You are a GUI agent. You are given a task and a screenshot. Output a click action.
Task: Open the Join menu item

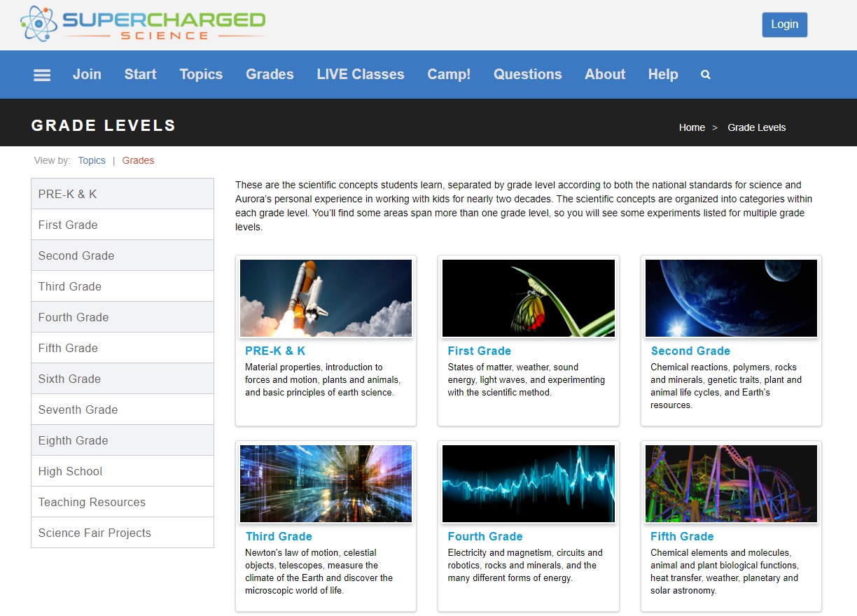click(87, 74)
